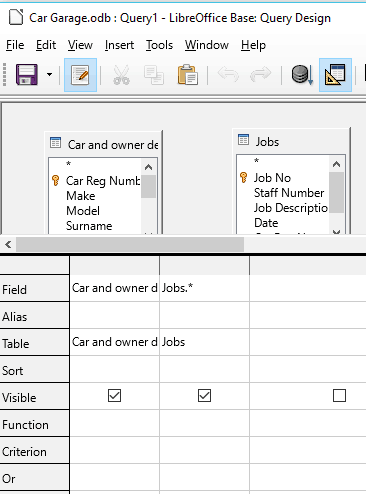Click 'Car and owner de' table title bar

point(103,144)
